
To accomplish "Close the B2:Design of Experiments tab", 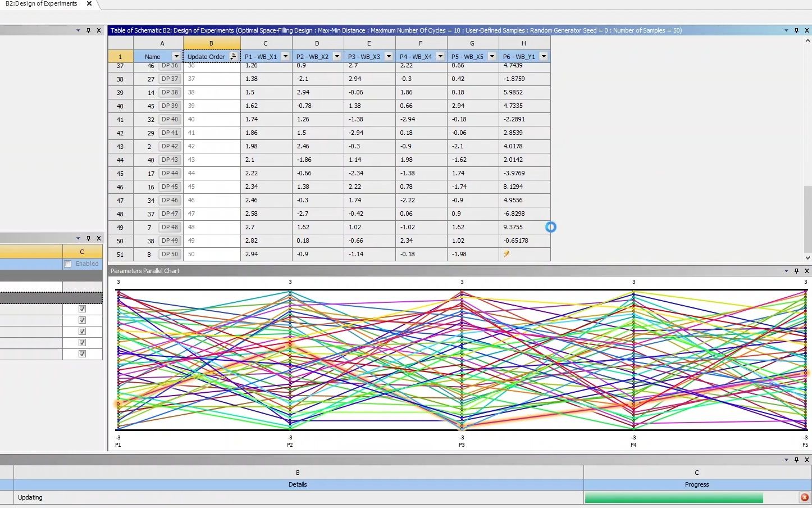I will point(89,3).
